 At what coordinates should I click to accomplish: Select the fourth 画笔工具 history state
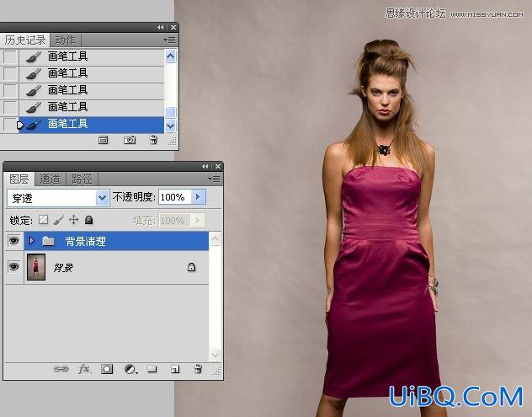tap(92, 108)
